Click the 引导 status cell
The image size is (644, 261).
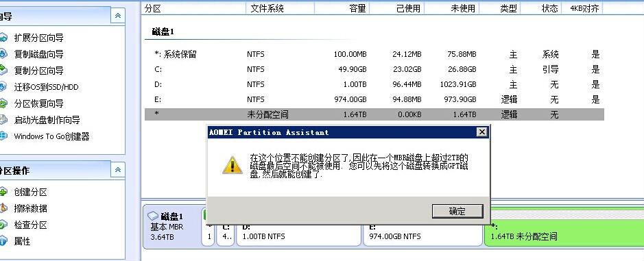pyautogui.click(x=550, y=69)
